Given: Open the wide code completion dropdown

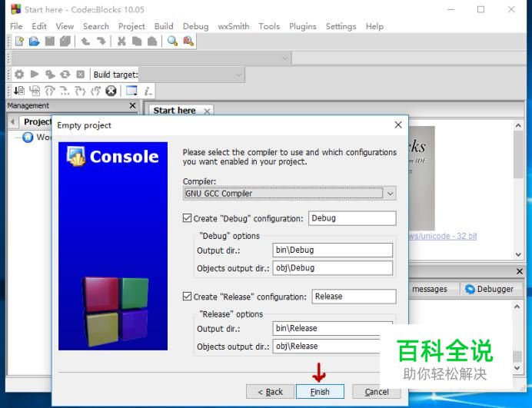Looking at the screenshot, I should coord(151,58).
